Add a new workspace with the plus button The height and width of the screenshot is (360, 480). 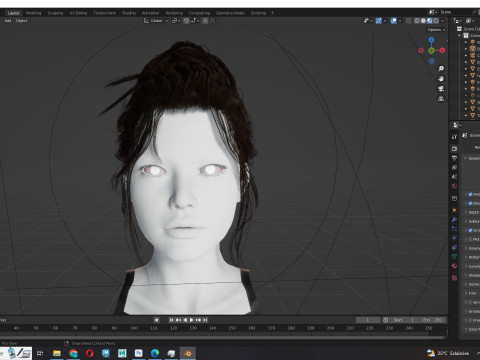coord(272,13)
